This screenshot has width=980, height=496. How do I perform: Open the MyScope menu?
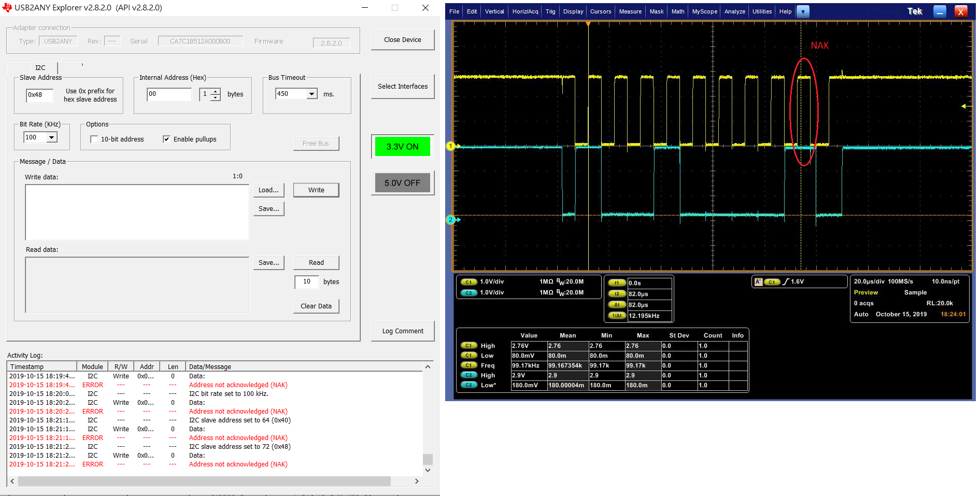(705, 11)
